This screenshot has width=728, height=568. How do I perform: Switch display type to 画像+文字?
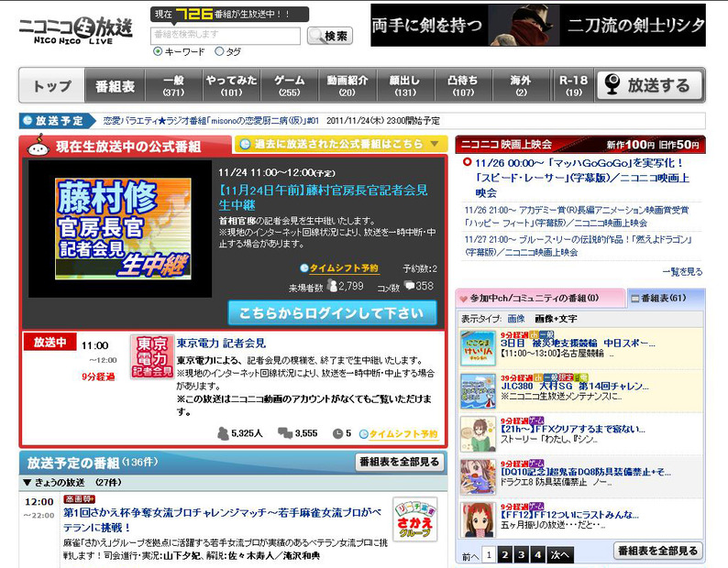pyautogui.click(x=557, y=319)
